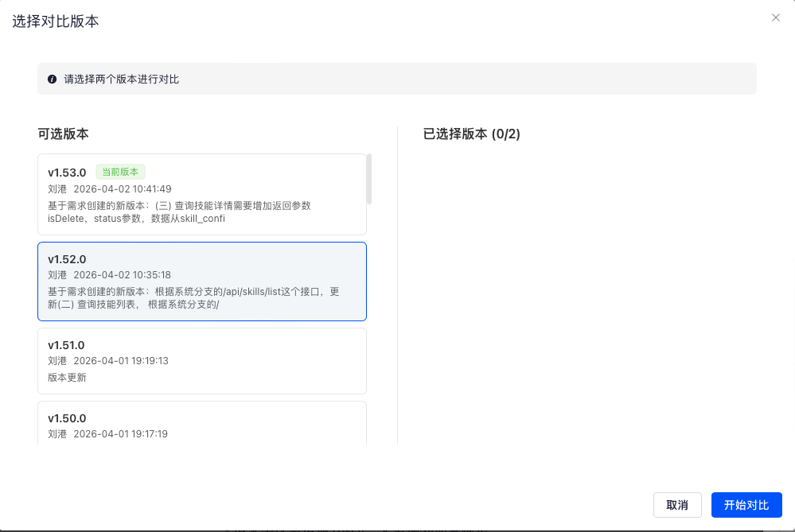
Task: Click the info icon in the notice banner
Action: tap(53, 79)
